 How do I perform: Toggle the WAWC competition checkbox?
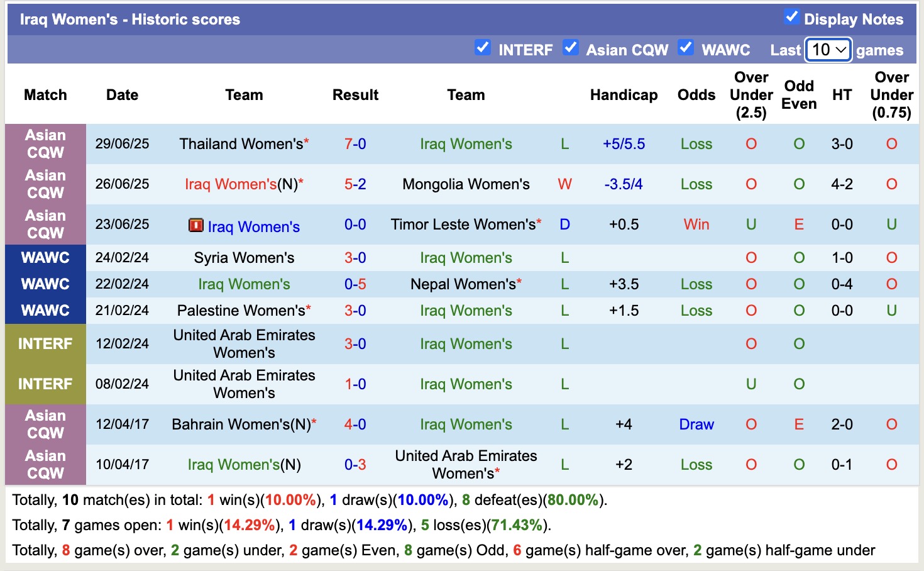point(685,48)
